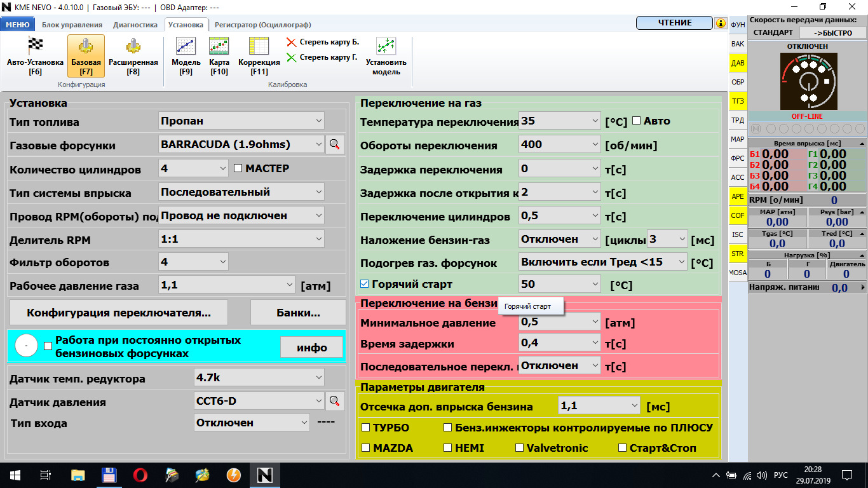Click magnifier next to gas injectors
This screenshot has height=488, width=868.
click(x=335, y=144)
